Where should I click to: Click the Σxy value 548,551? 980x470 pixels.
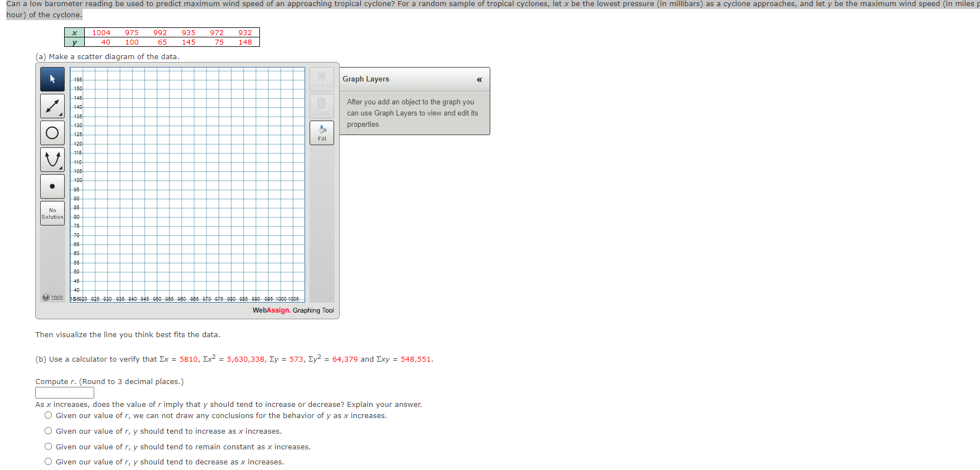[x=416, y=359]
